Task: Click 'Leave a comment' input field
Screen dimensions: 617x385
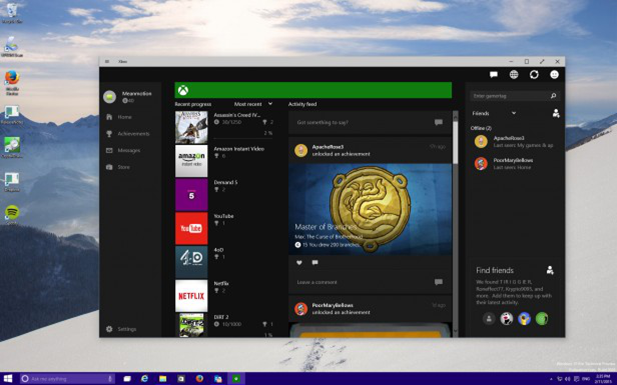Action: pyautogui.click(x=370, y=282)
